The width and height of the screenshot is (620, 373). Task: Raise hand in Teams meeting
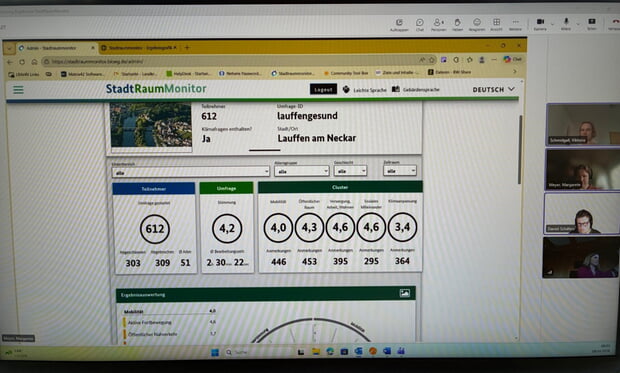457,25
